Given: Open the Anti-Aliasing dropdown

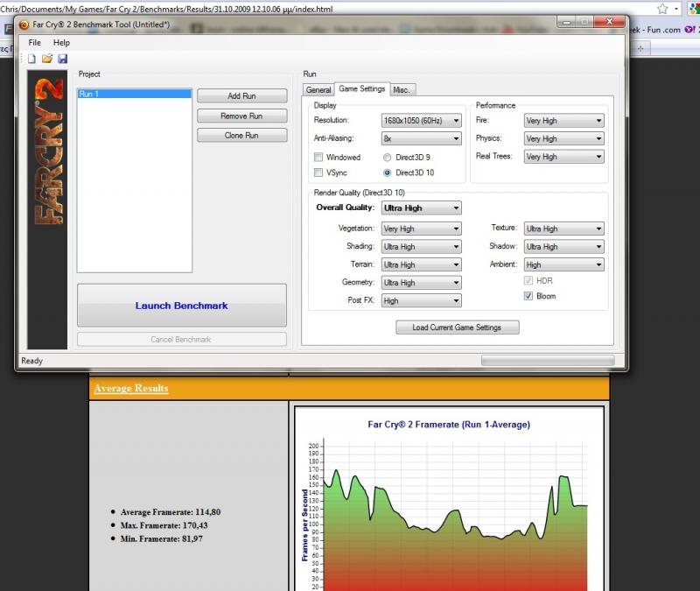Looking at the screenshot, I should coord(421,138).
